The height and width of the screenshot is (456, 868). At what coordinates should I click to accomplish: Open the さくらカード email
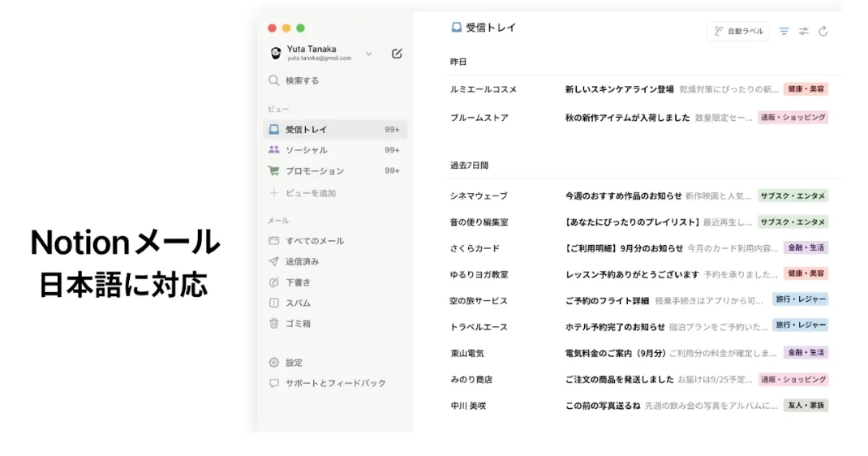[639, 248]
